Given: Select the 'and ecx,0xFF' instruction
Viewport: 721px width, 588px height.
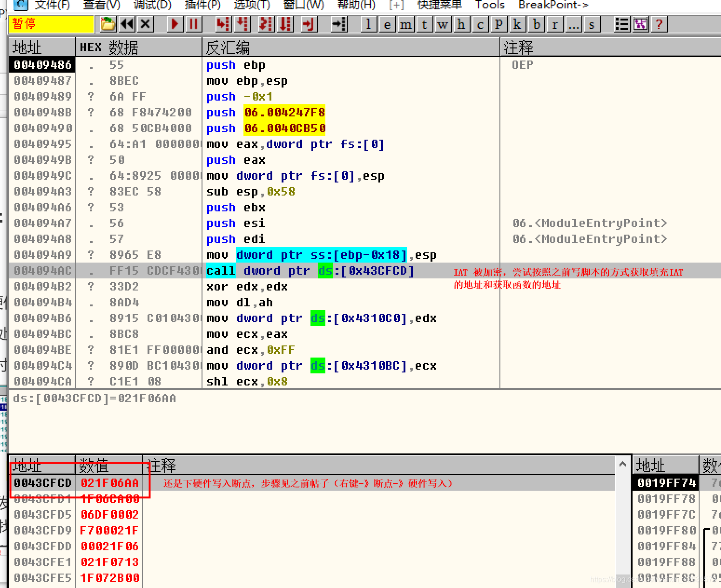Looking at the screenshot, I should tap(250, 350).
